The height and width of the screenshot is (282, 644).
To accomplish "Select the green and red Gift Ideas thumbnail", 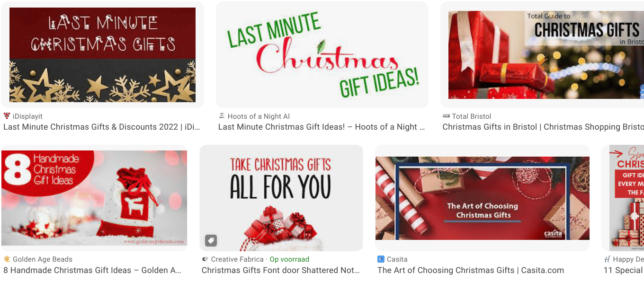I will [x=322, y=55].
